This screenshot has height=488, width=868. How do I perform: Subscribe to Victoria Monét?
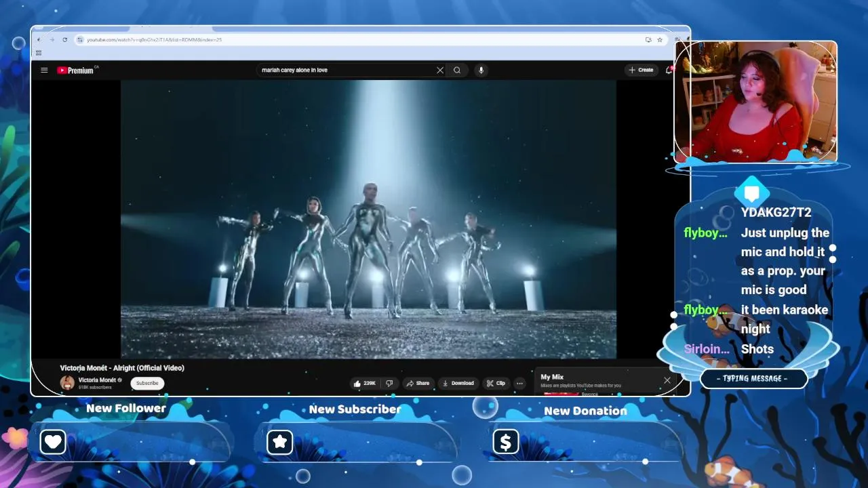(x=147, y=383)
